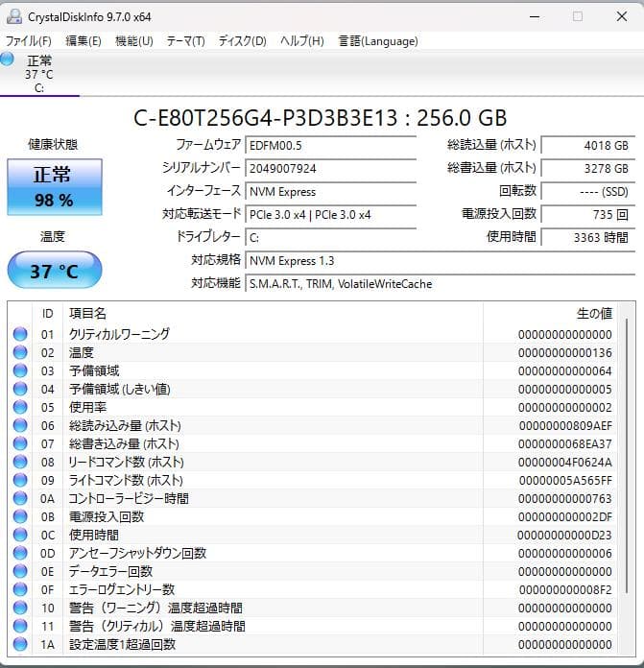644x668 pixels.
Task: Click the firmware field EDFM00.5
Action: pos(330,145)
